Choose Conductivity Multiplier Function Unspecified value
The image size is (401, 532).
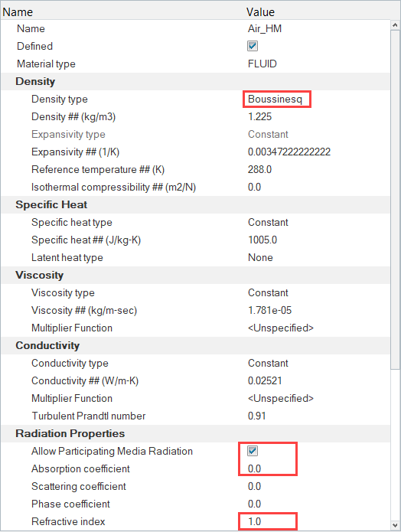pos(281,398)
